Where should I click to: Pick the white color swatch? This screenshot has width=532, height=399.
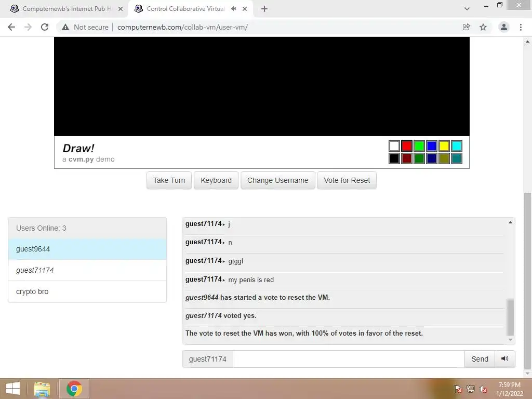[x=394, y=146]
